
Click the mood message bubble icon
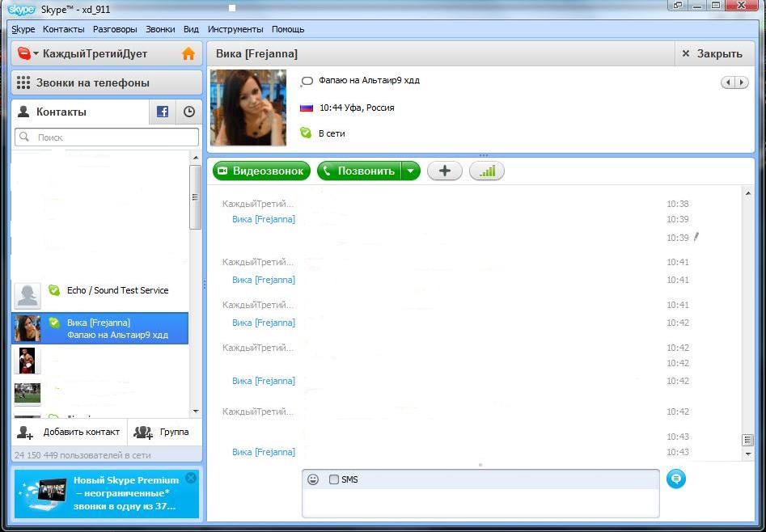(x=307, y=81)
